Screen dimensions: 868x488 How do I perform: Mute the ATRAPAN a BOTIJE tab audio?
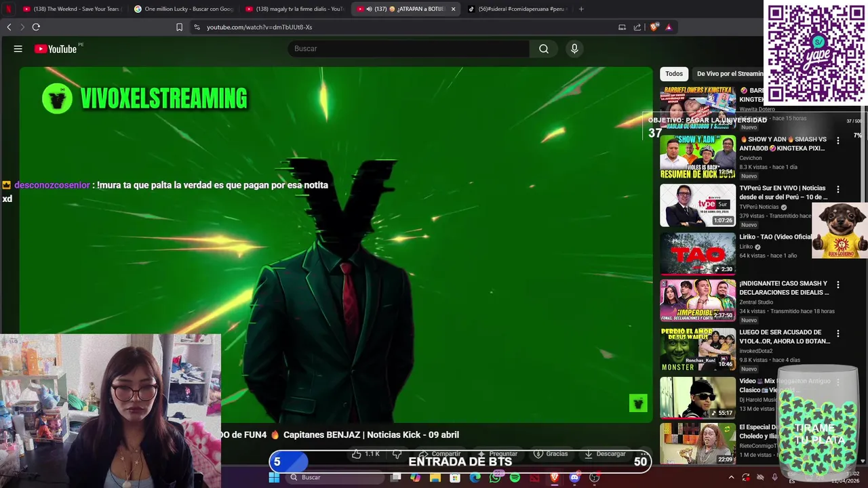[x=369, y=9]
